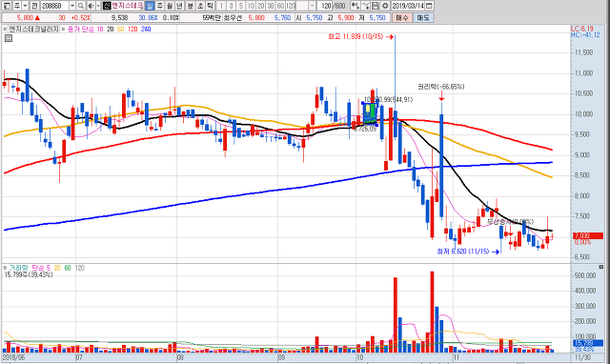Click the HC:-41.12 indicator text

[x=585, y=35]
